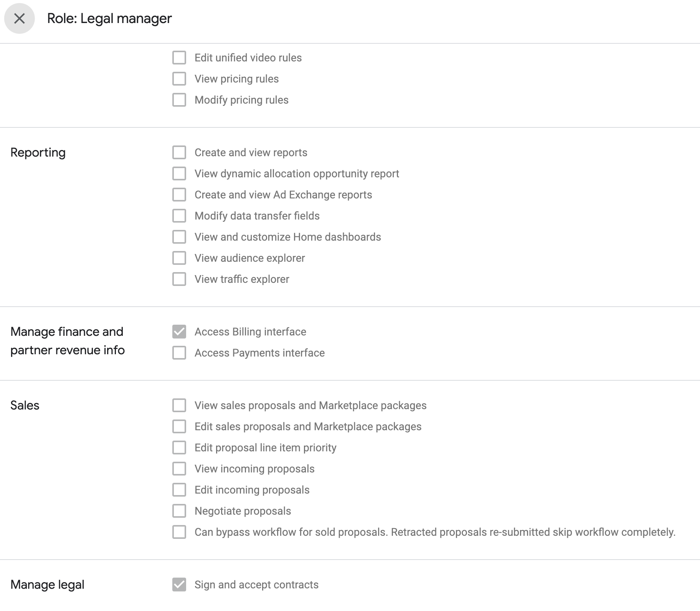This screenshot has width=700, height=611.
Task: Tick the View traffic explorer checkbox
Action: 179,279
